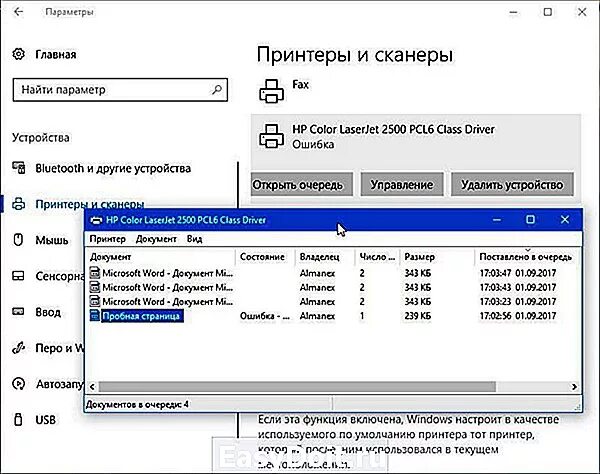Click document icon of 17:03:23 Word job

(x=95, y=301)
